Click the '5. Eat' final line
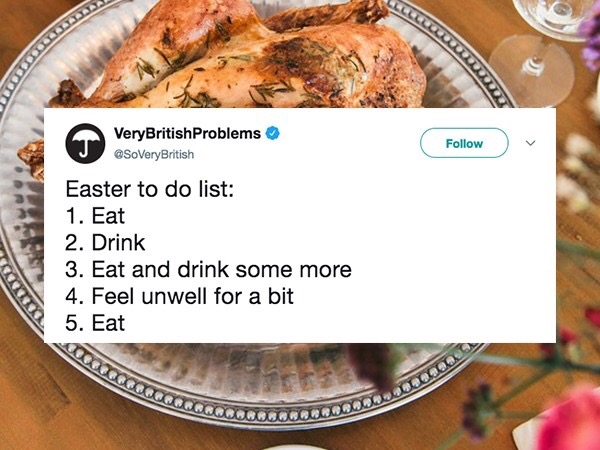Viewport: 600px width, 450px height. coord(95,323)
